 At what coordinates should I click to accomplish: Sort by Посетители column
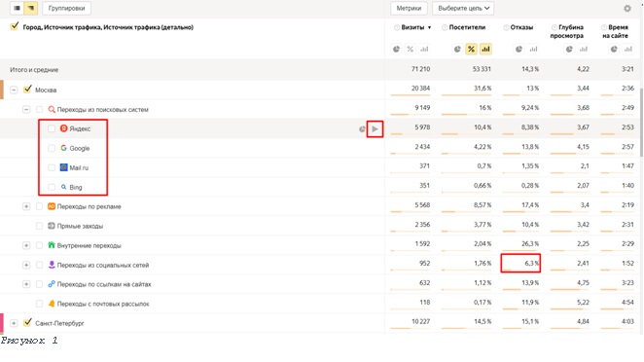click(x=467, y=27)
